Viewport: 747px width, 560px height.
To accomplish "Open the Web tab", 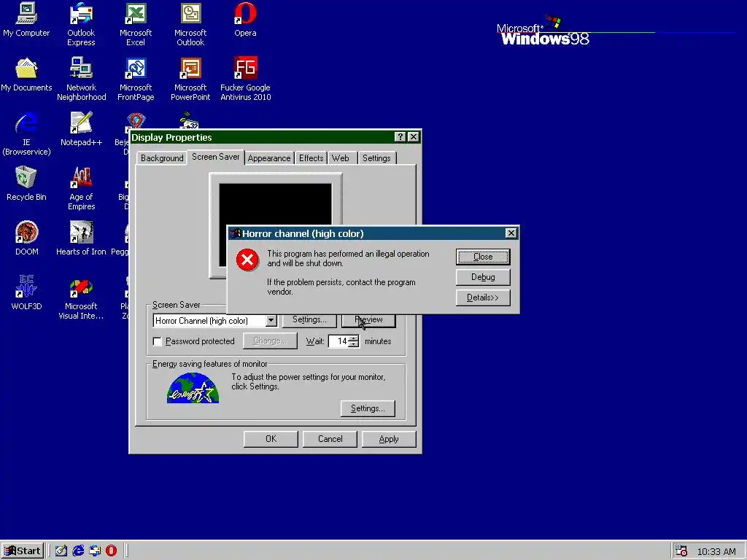I will pyautogui.click(x=341, y=158).
